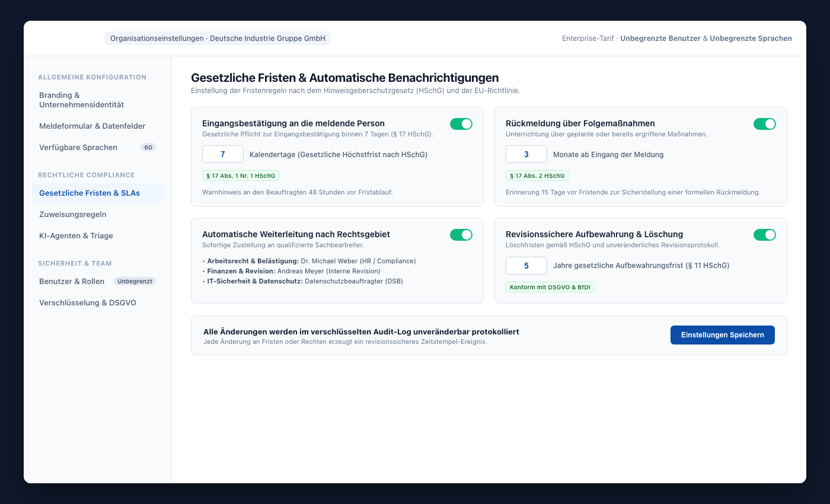Viewport: 830px width, 504px height.
Task: Click the Finanzen & Revision routing line
Action: 291,271
